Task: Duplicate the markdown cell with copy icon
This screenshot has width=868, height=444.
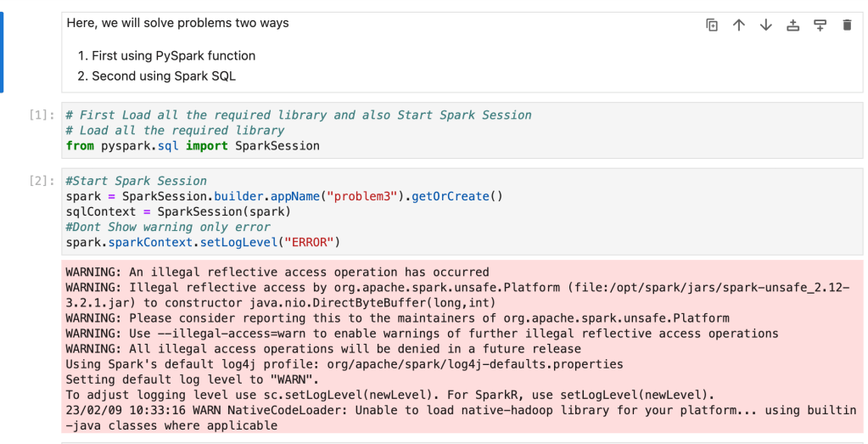Action: [x=712, y=25]
